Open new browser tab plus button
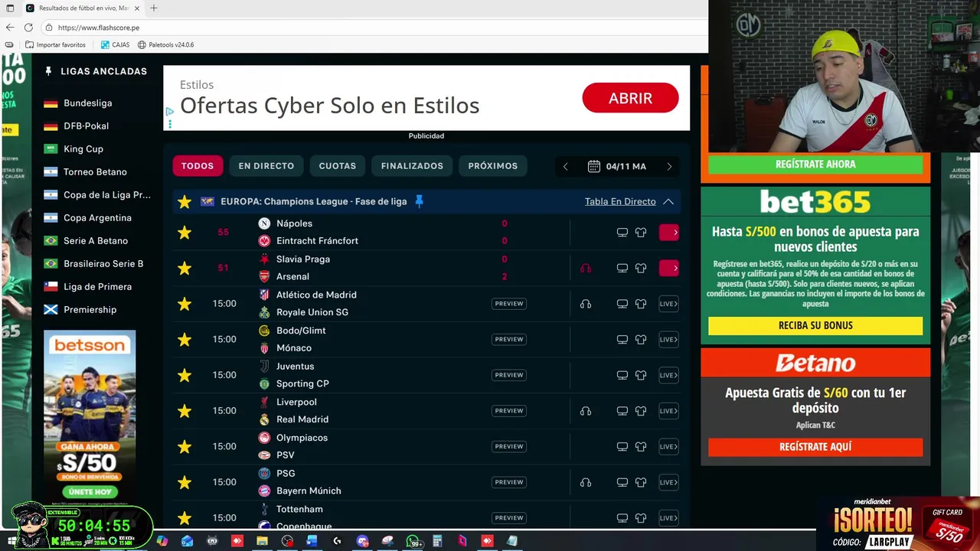980x551 pixels. pyautogui.click(x=154, y=8)
